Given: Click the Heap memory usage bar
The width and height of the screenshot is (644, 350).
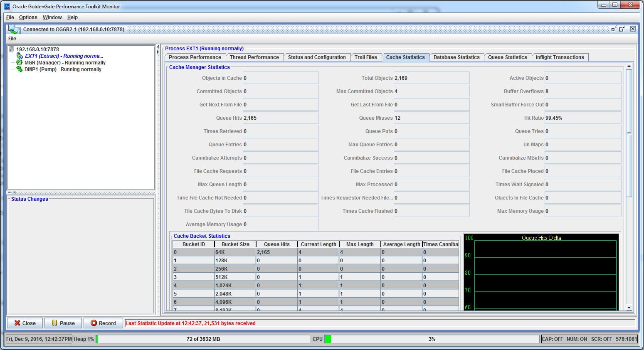Looking at the screenshot, I should pos(203,339).
